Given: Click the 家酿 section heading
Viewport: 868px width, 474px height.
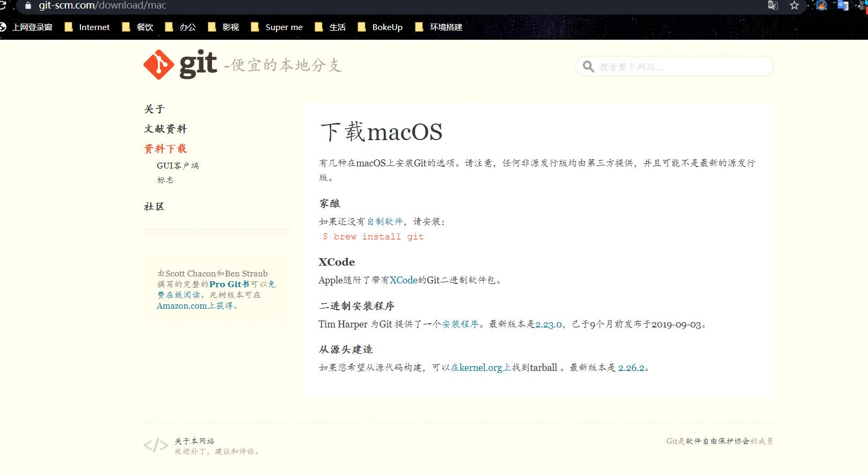Looking at the screenshot, I should click(330, 203).
